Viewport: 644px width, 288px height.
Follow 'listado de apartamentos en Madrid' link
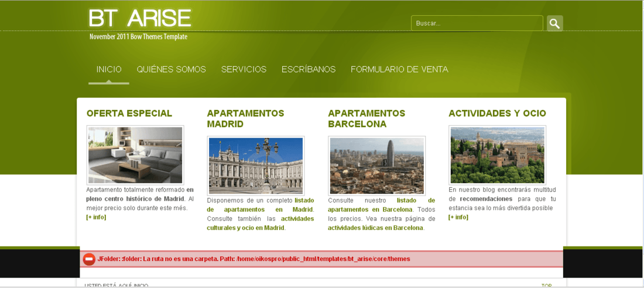pos(261,205)
